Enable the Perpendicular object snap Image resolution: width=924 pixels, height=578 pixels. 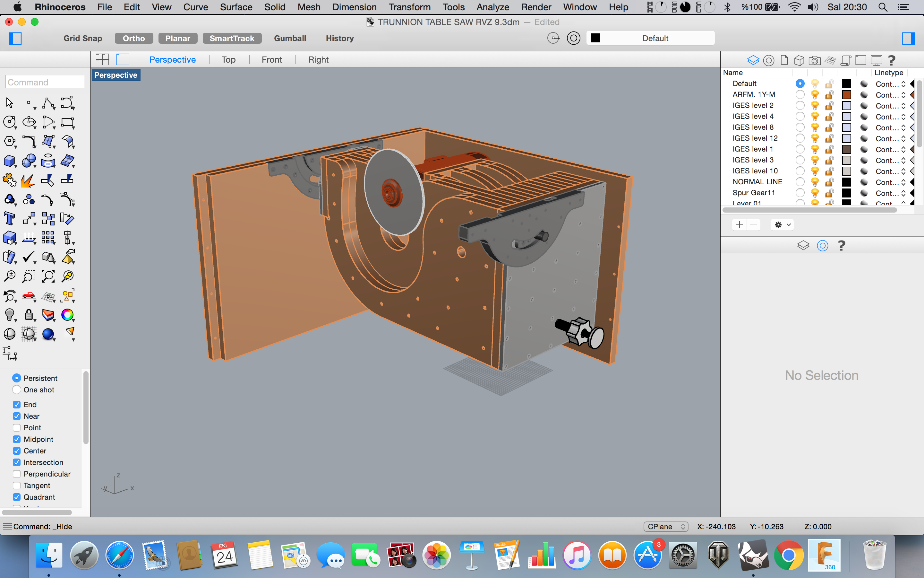pos(16,474)
